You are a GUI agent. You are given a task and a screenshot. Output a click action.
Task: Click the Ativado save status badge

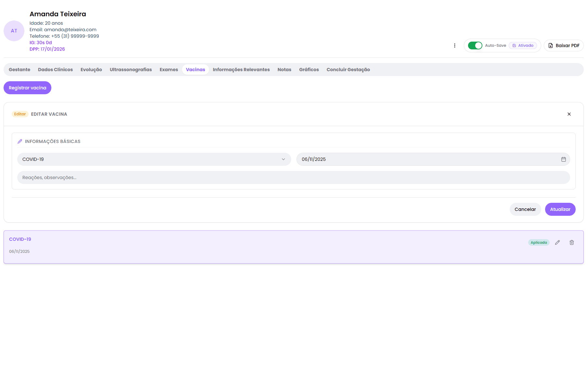pos(523,45)
